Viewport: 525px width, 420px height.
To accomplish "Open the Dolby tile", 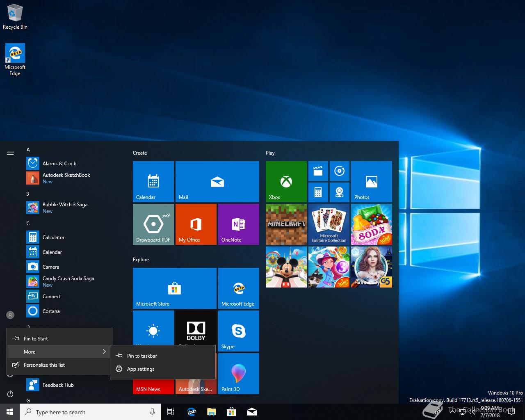I will [196, 328].
